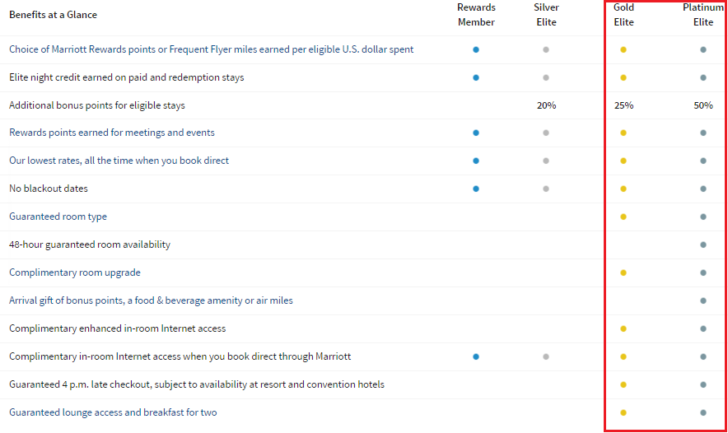Click blue dot for Complimentary in-room Internet access
The height and width of the screenshot is (433, 728).
coord(476,356)
